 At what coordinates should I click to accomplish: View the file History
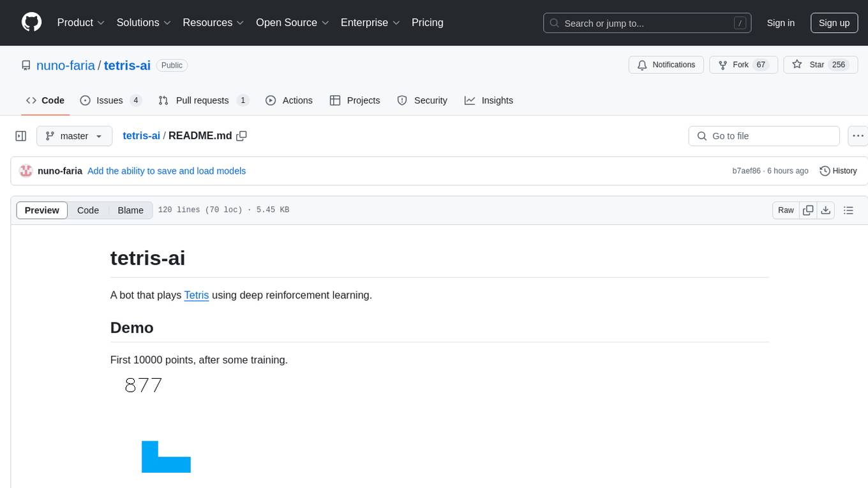[x=838, y=171]
